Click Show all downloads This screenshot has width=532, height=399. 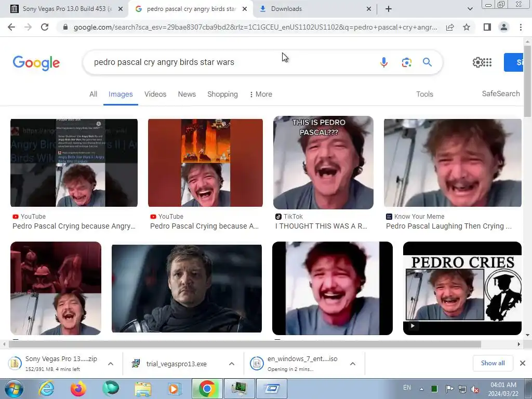tap(493, 363)
